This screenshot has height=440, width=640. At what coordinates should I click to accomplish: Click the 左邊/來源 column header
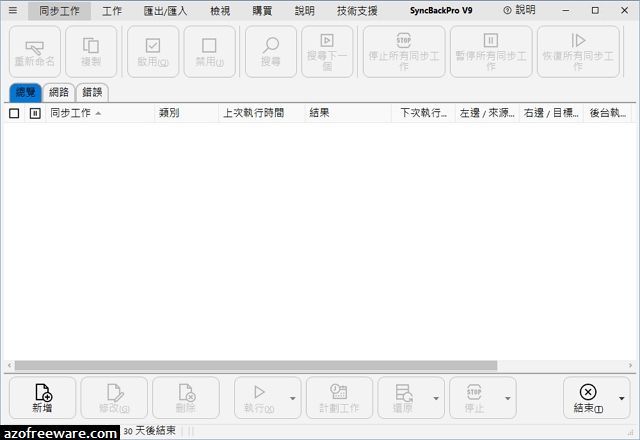[487, 113]
